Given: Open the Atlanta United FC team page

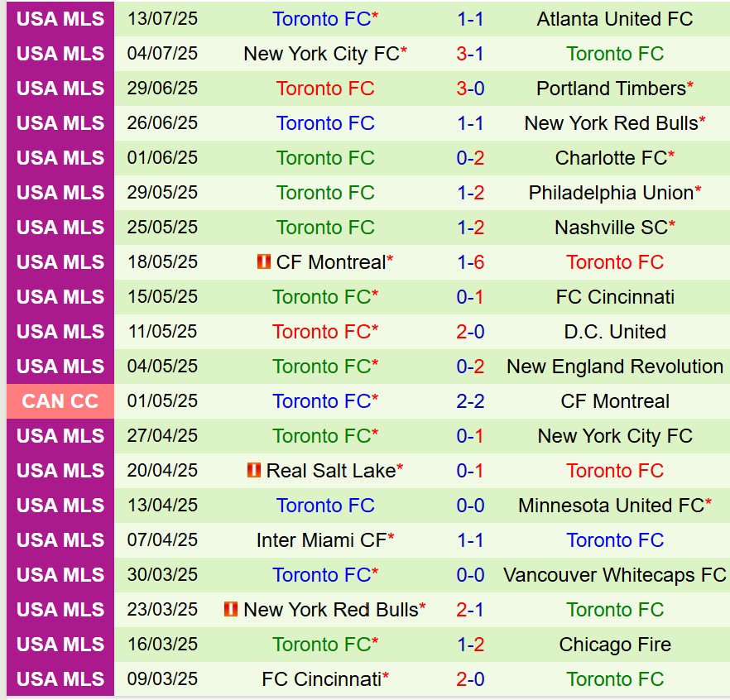Looking at the screenshot, I should [615, 19].
